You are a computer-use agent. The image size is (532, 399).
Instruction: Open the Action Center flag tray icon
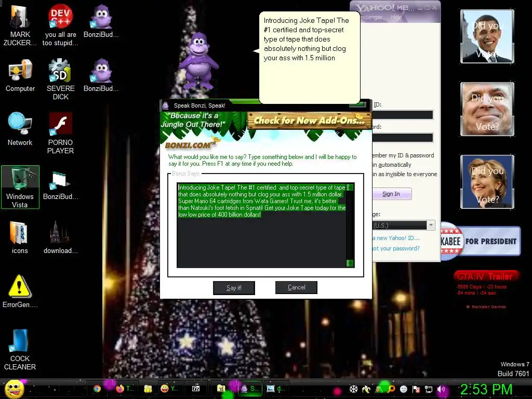pos(416,389)
